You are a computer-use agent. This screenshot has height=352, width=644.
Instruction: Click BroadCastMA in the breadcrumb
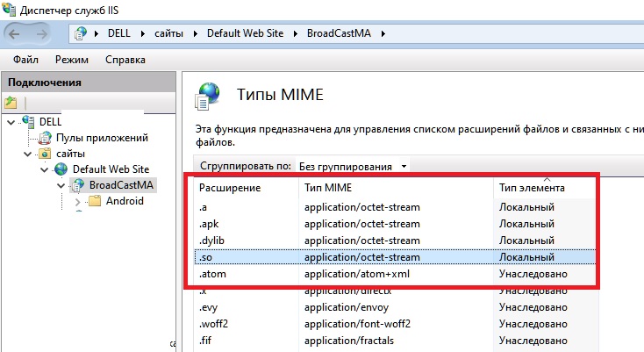pos(339,33)
